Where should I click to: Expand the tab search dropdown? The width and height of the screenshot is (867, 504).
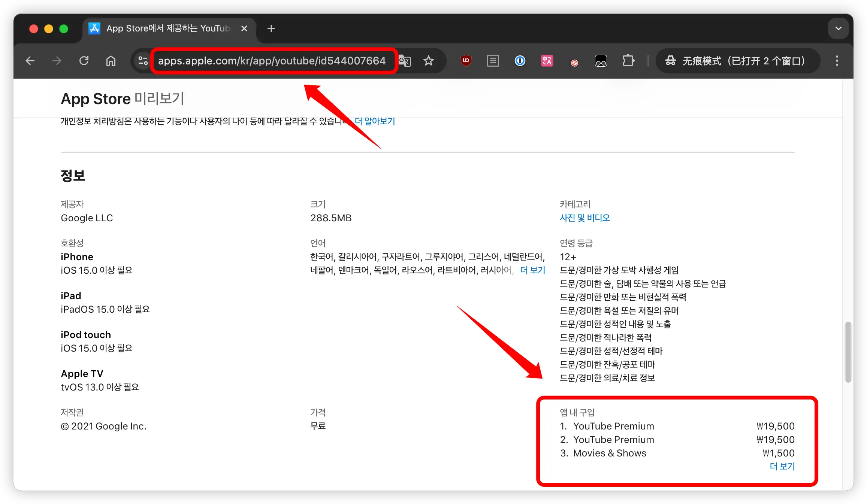838,28
